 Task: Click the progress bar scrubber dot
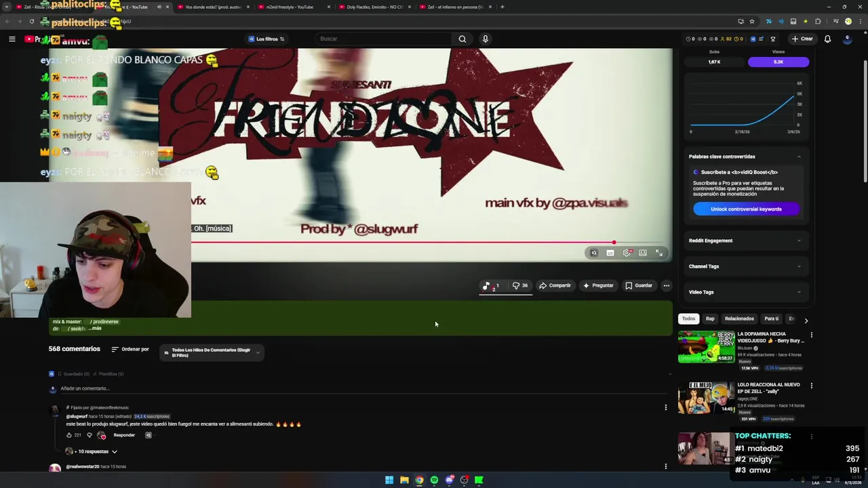[614, 242]
